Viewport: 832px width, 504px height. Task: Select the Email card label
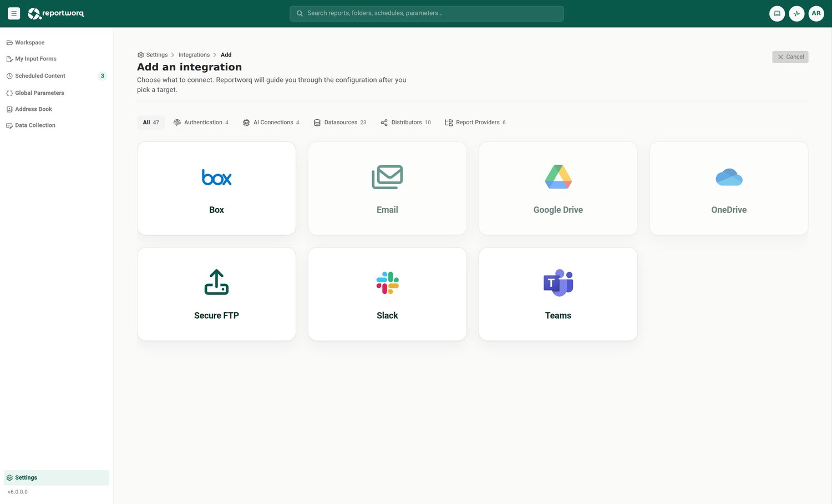(x=387, y=210)
